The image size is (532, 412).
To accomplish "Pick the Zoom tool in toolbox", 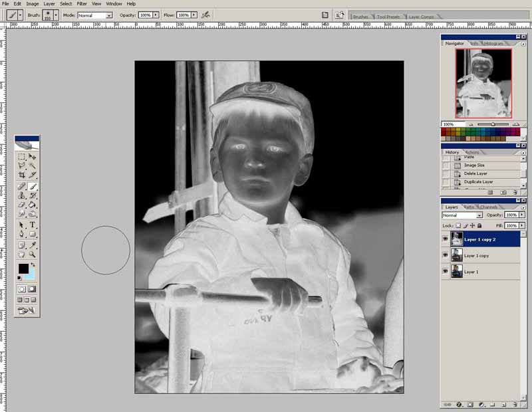I will coord(33,254).
